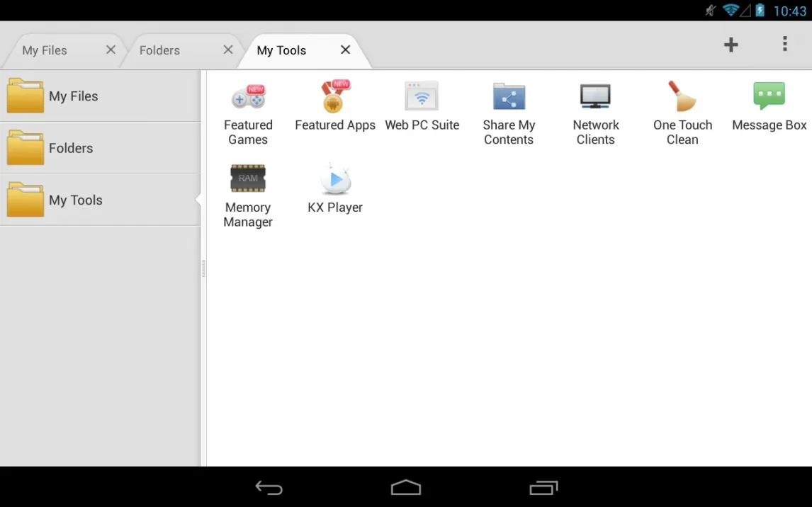Close the Folders tab
The image size is (812, 507).
pyautogui.click(x=228, y=50)
